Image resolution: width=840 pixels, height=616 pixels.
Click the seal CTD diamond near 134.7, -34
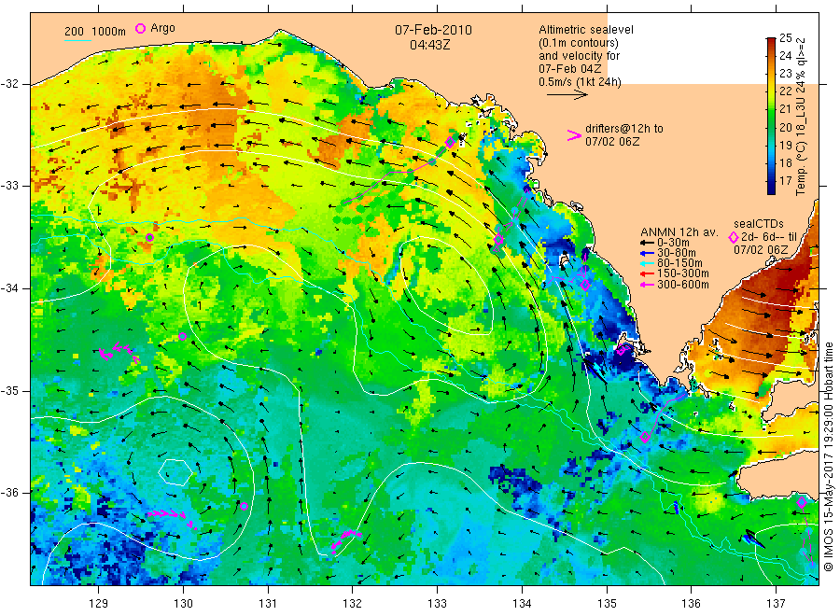(x=585, y=285)
